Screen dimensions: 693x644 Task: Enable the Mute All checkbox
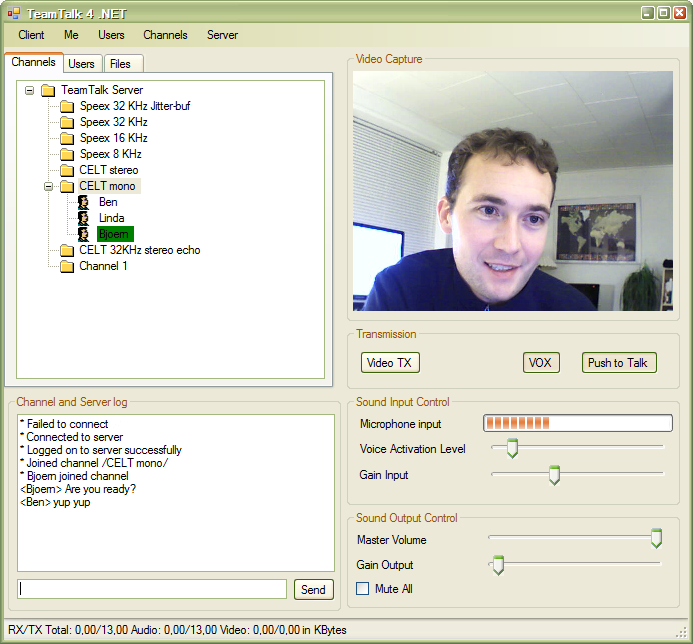(x=363, y=589)
